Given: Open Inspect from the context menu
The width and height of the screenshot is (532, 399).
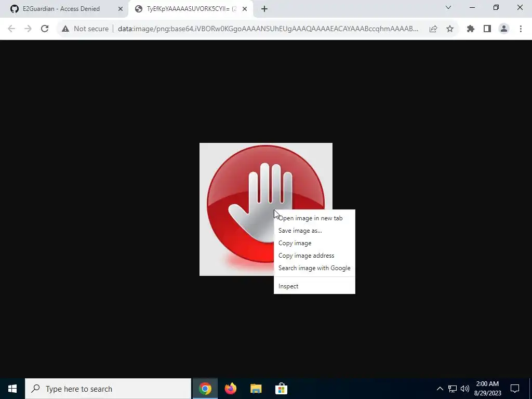Looking at the screenshot, I should (314, 286).
